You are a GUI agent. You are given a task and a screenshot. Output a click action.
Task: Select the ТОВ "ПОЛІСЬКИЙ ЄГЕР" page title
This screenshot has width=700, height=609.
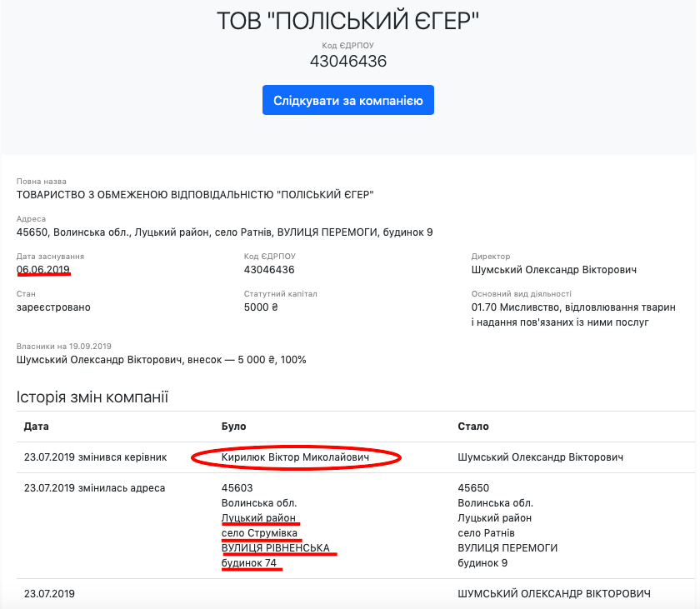348,22
